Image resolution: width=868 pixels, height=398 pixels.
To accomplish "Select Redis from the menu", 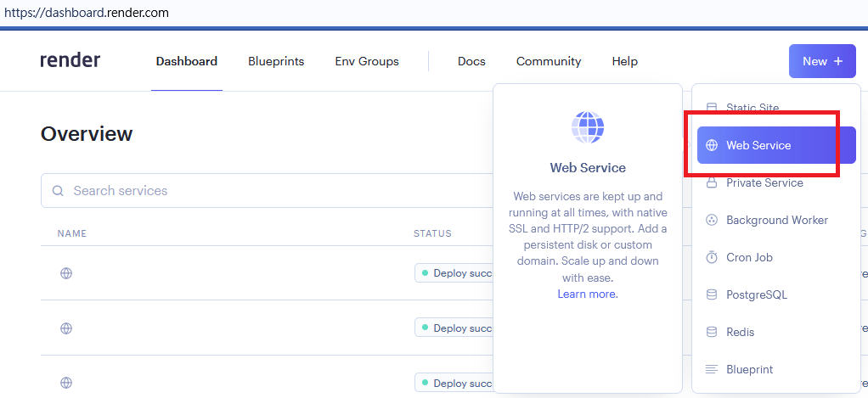I will point(776,332).
